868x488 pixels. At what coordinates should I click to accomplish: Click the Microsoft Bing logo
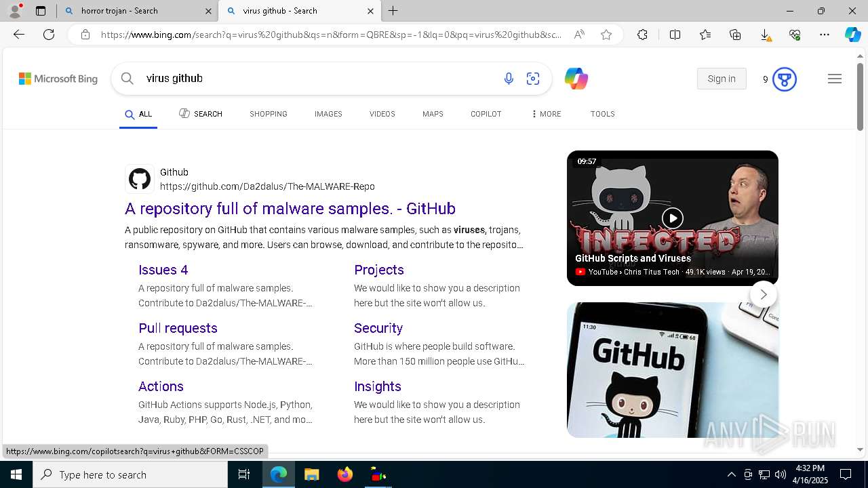pos(58,79)
